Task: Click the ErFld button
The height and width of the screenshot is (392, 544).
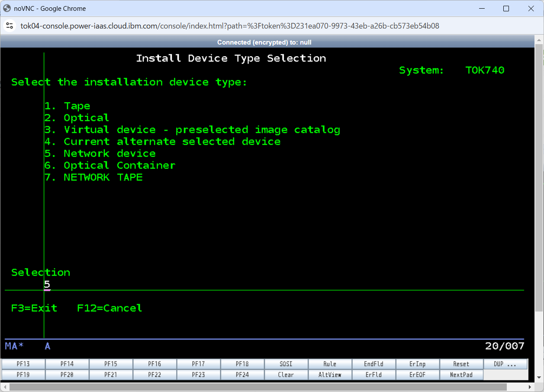Action: pos(373,375)
